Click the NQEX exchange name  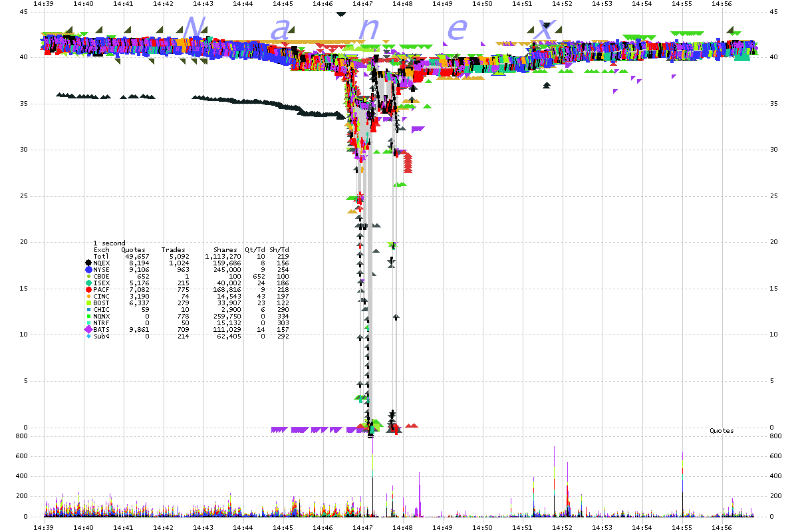click(x=101, y=263)
